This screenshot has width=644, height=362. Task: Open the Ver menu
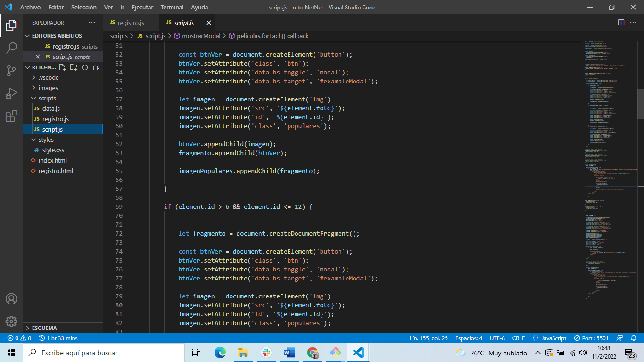tap(108, 7)
